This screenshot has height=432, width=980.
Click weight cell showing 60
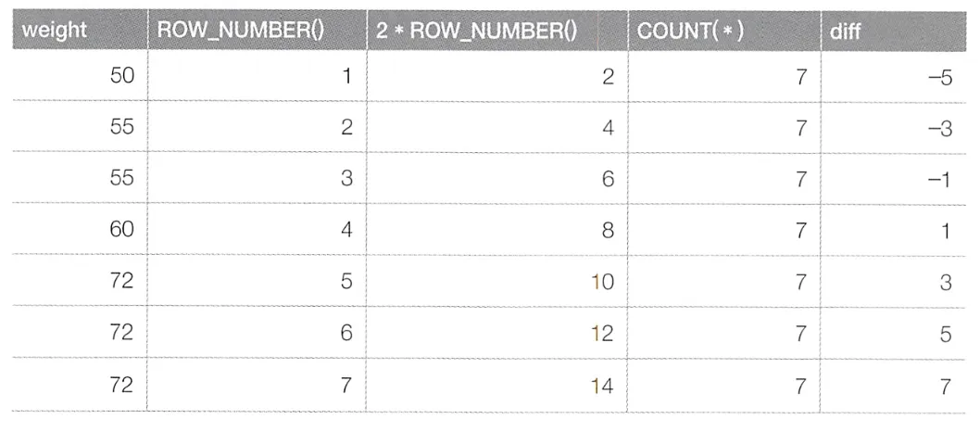(x=80, y=229)
